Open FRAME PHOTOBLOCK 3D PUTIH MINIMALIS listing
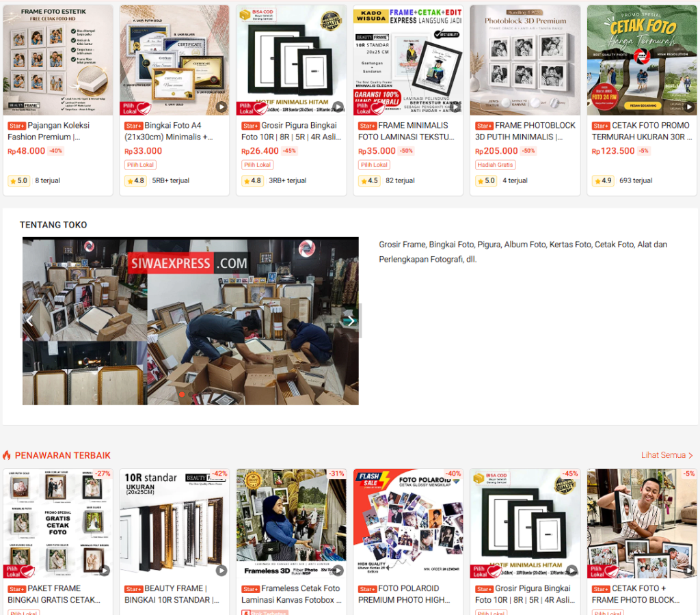This screenshot has width=700, height=615. pyautogui.click(x=525, y=131)
